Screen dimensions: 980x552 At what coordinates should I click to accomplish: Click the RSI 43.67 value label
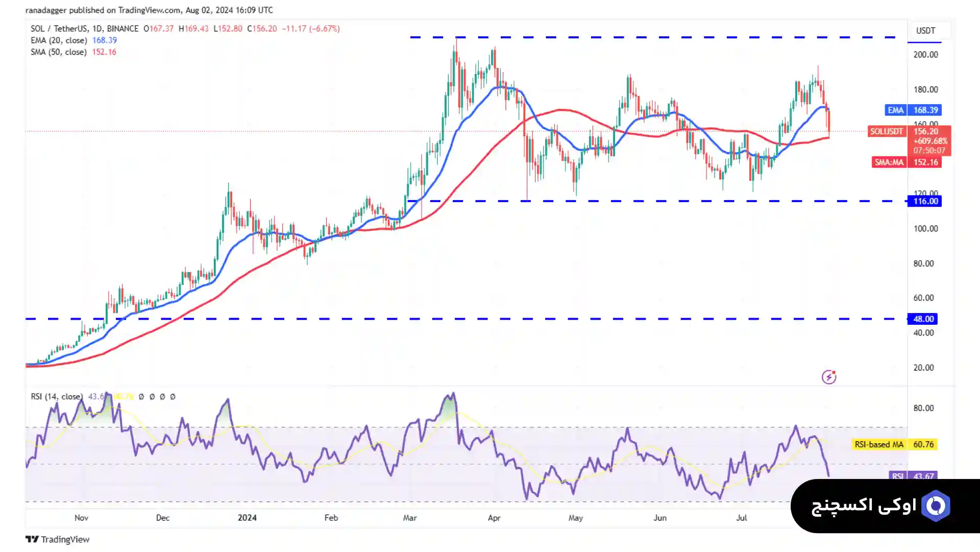tap(913, 475)
